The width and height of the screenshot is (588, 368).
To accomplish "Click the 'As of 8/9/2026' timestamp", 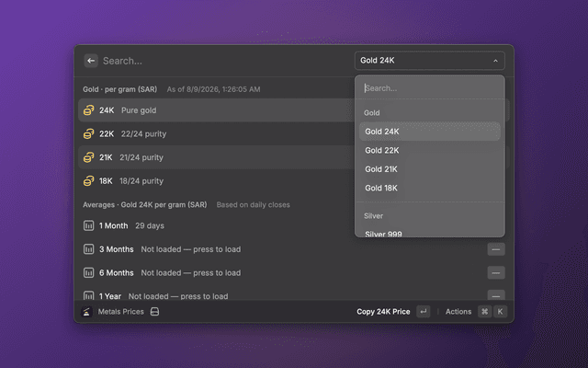I will [213, 89].
